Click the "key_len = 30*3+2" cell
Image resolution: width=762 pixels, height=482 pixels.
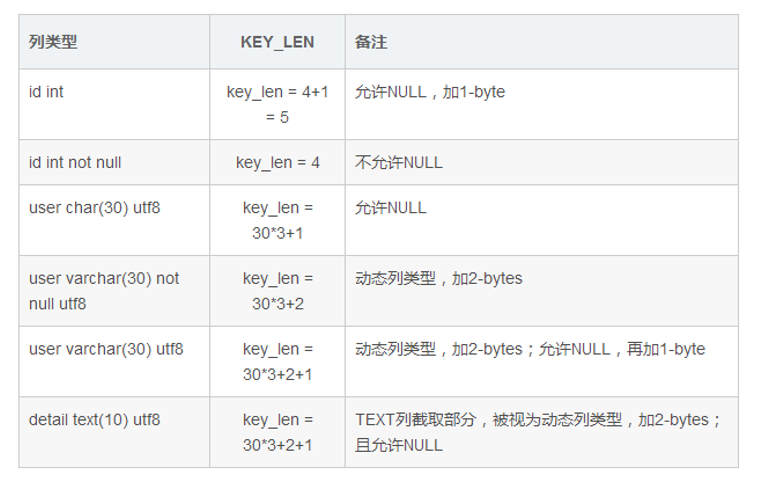[277, 290]
